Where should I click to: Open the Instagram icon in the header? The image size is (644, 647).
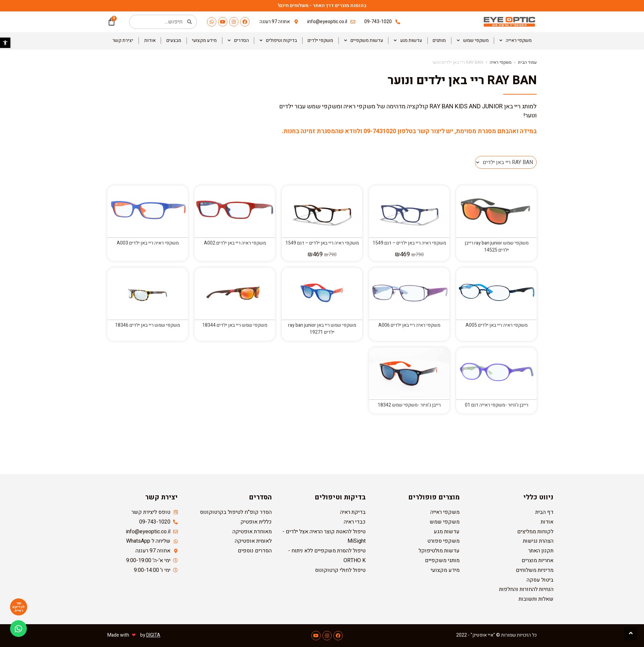coord(234,22)
